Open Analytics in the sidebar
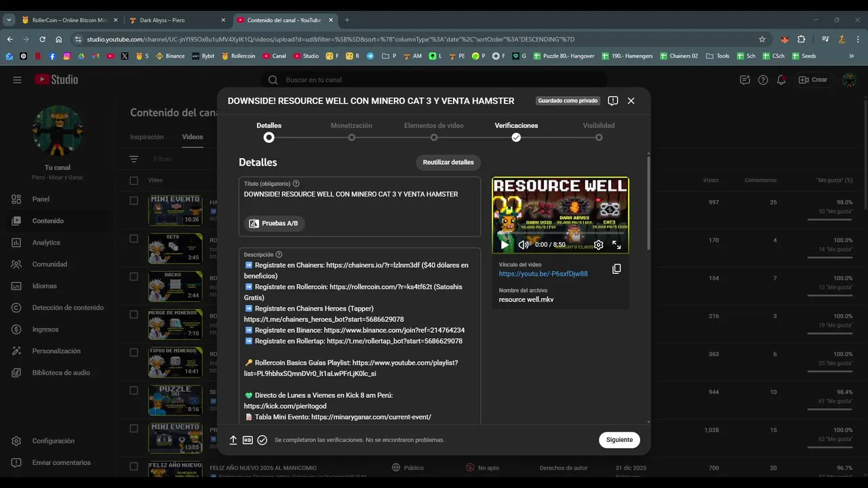This screenshot has width=868, height=488. click(58, 243)
